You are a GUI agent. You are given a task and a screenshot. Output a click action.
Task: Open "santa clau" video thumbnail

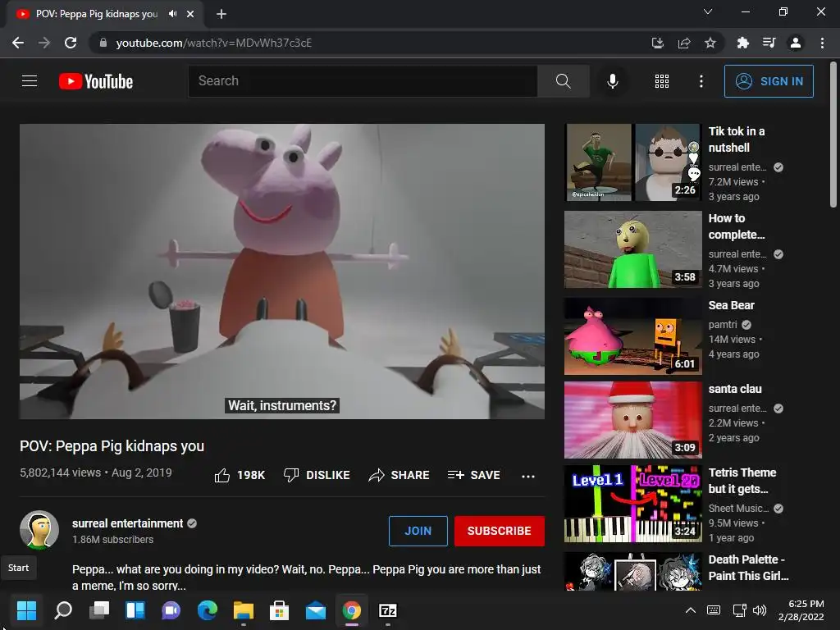(632, 420)
